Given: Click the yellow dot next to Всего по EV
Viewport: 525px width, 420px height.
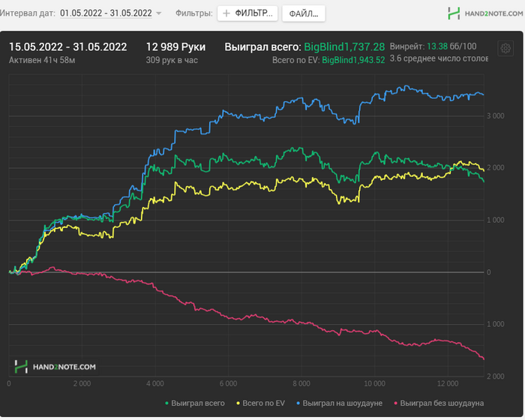Looking at the screenshot, I should [238, 403].
